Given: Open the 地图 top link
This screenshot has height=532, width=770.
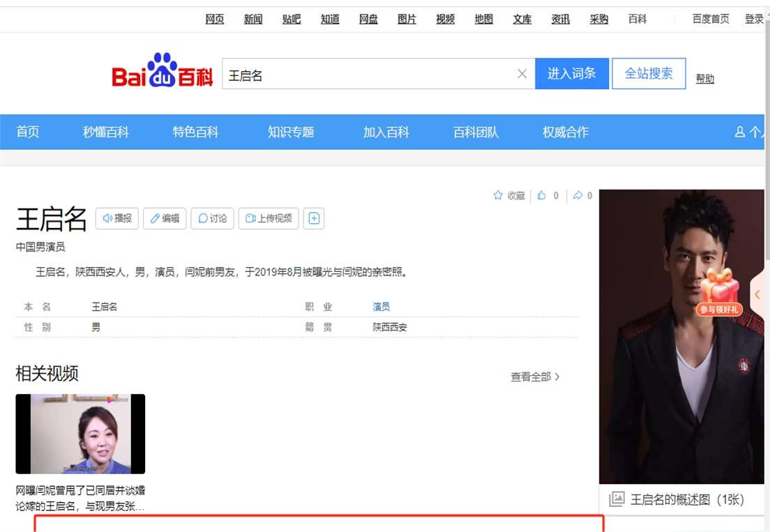Looking at the screenshot, I should [x=484, y=19].
